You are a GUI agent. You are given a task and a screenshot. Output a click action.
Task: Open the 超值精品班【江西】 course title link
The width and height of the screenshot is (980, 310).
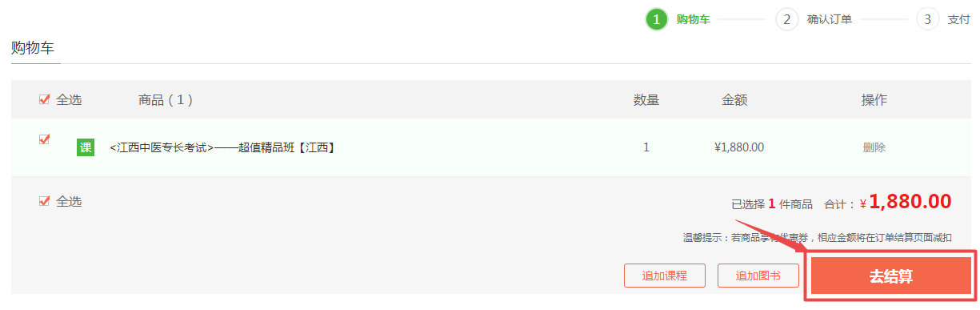222,147
